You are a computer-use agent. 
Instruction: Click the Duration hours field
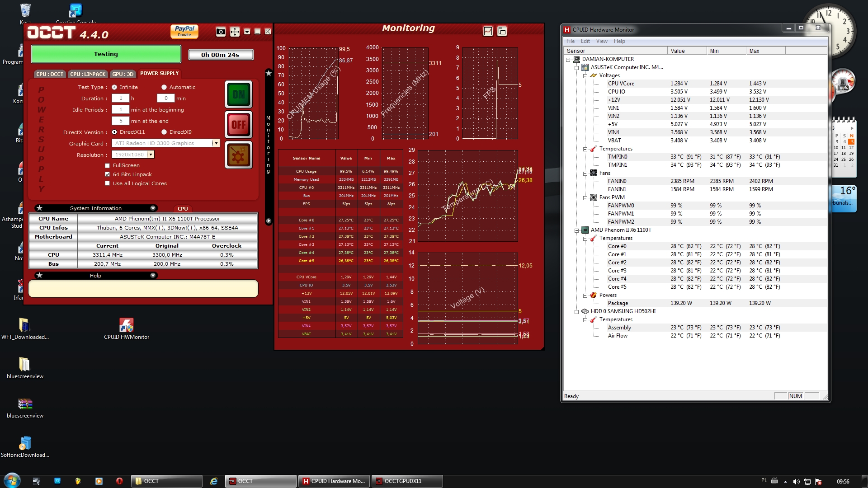click(x=121, y=98)
